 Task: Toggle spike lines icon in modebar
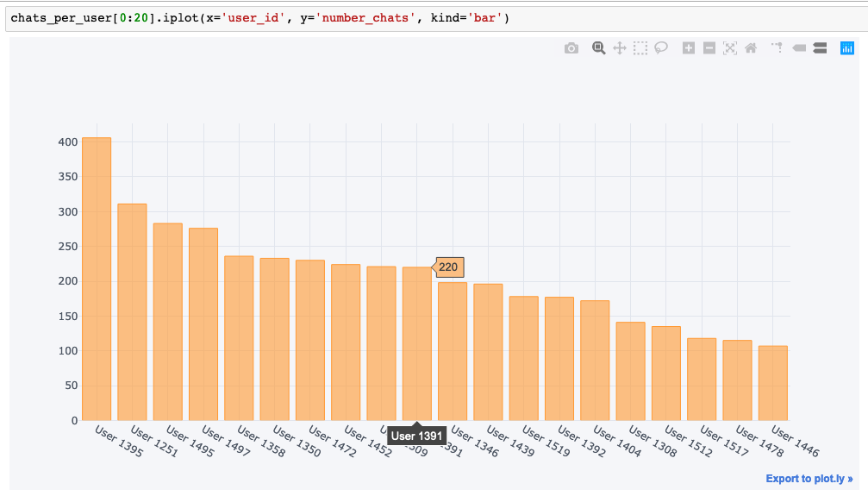pos(777,48)
